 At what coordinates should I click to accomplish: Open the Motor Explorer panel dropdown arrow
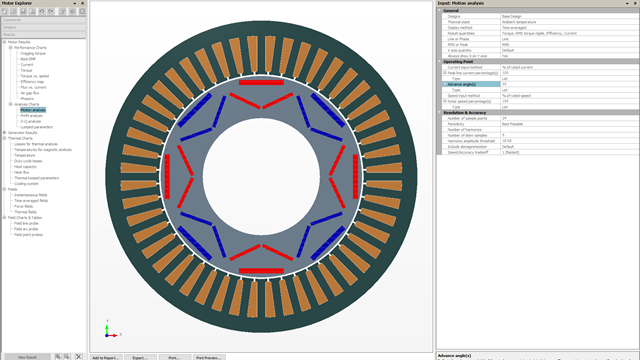click(75, 3)
